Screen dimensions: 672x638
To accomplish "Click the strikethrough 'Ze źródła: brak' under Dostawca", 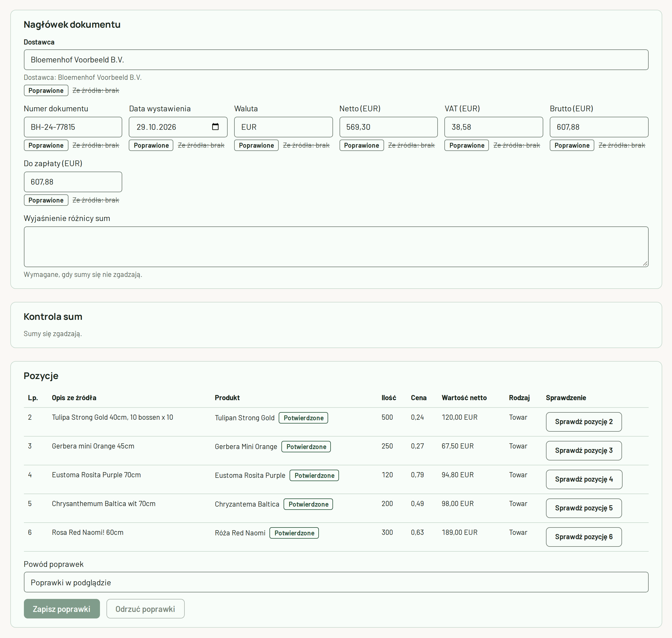I will [96, 90].
